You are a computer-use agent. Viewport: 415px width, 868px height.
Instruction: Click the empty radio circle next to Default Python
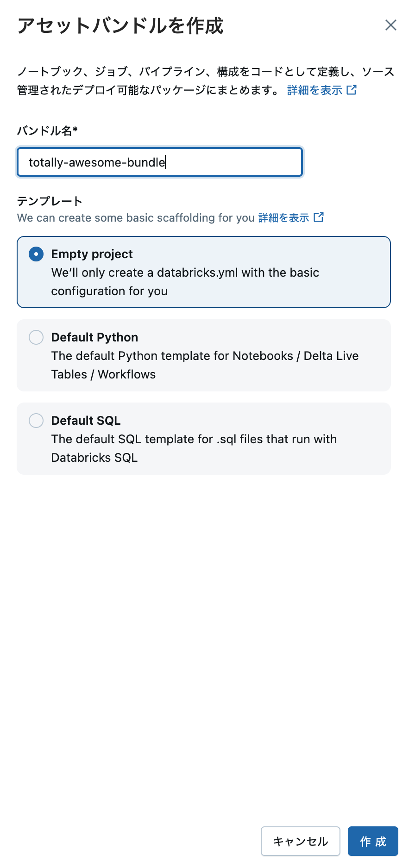(36, 337)
